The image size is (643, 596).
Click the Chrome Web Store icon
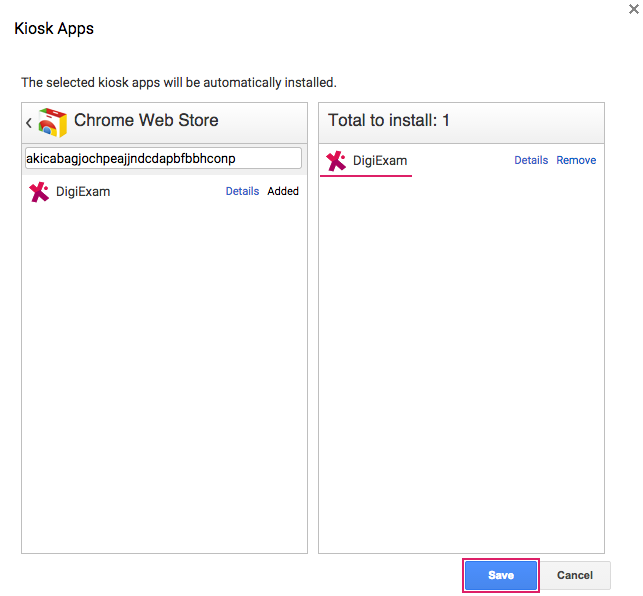click(x=52, y=122)
